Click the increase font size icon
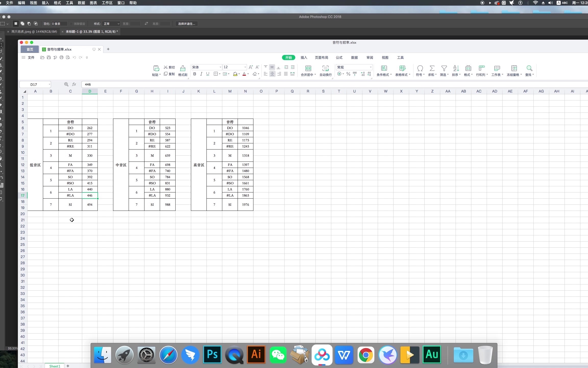Image resolution: width=588 pixels, height=368 pixels. (x=251, y=67)
